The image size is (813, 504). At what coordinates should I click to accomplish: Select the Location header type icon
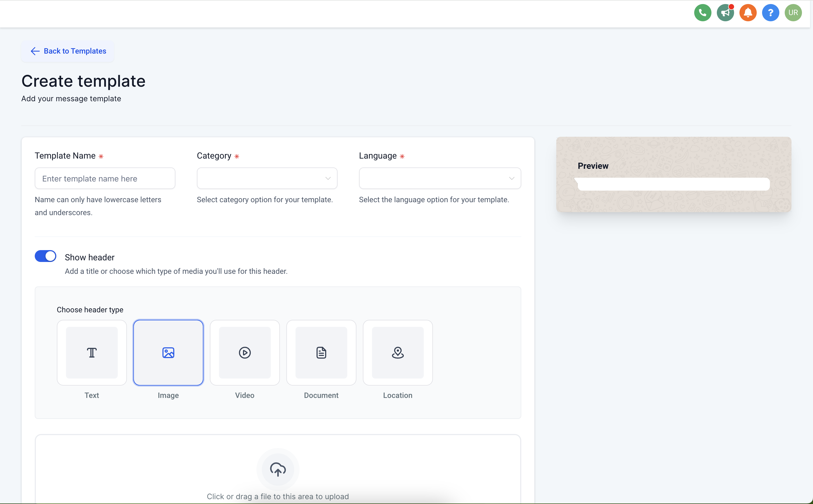coord(398,353)
